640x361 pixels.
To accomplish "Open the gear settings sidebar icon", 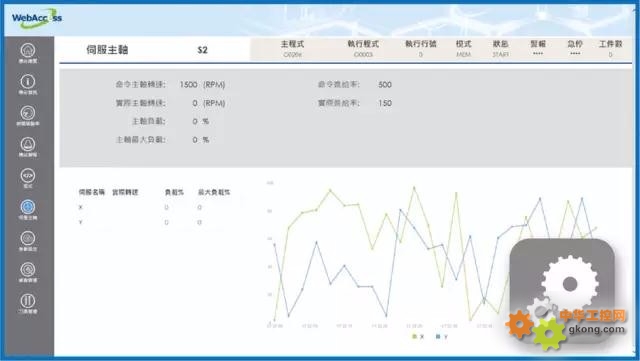I will (x=28, y=241).
